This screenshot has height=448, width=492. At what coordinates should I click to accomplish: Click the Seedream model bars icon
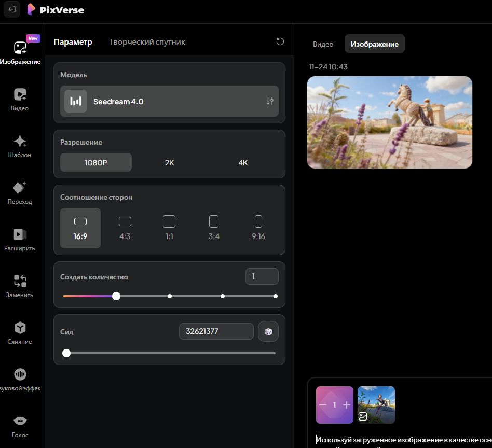[x=76, y=101]
